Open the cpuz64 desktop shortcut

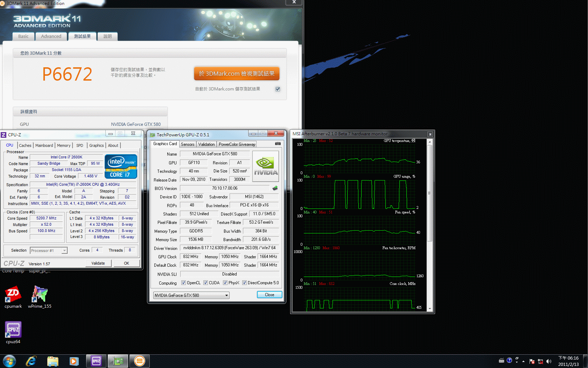tap(13, 333)
